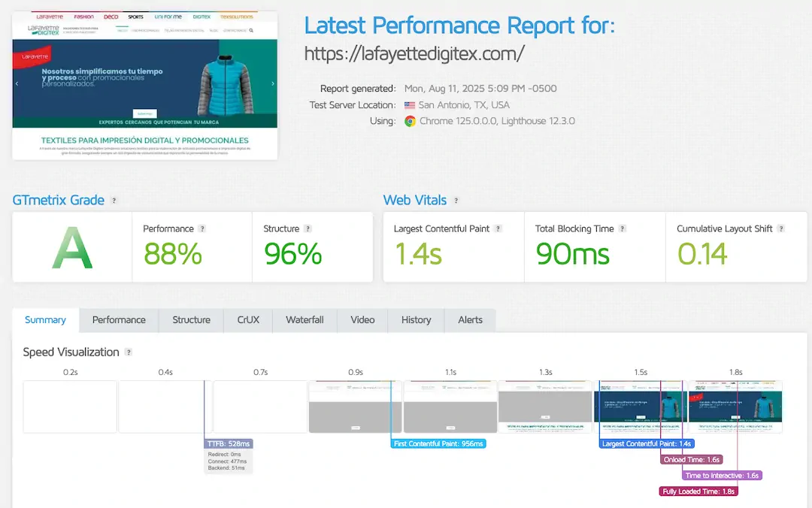Click the 88% Performance score
This screenshot has height=508, width=812.
click(x=173, y=254)
